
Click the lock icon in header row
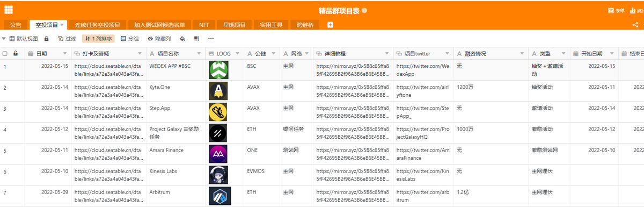(16, 53)
